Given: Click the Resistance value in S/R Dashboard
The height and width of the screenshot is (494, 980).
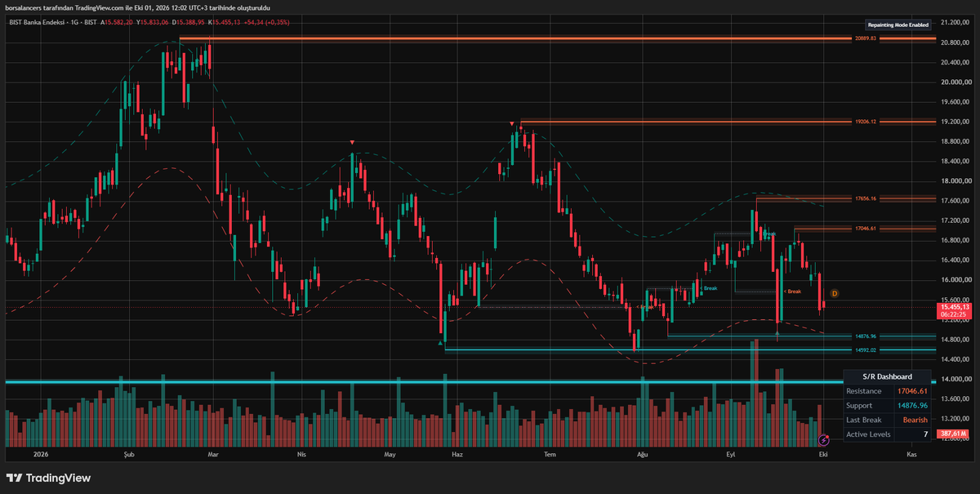Looking at the screenshot, I should pyautogui.click(x=912, y=391).
